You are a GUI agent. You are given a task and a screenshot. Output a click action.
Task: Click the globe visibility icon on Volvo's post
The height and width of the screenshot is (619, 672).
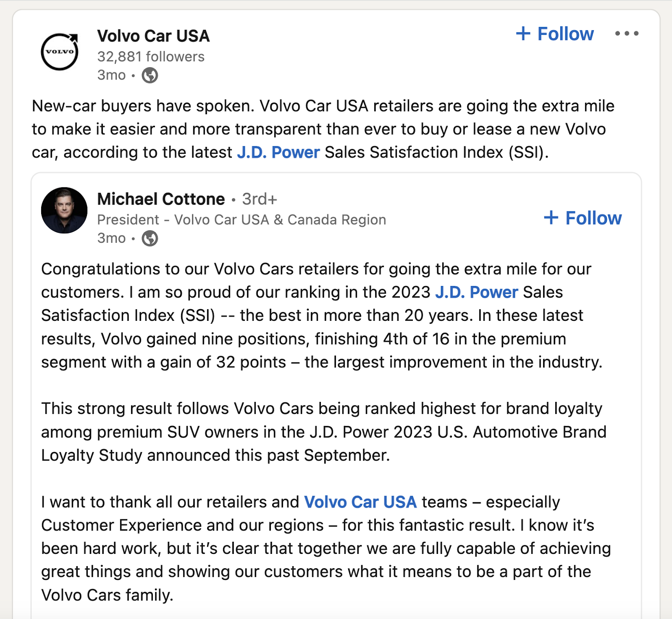150,76
